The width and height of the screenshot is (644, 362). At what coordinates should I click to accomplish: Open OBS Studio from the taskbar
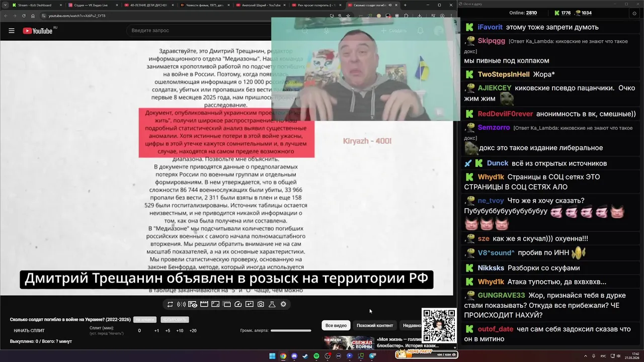[x=328, y=356]
